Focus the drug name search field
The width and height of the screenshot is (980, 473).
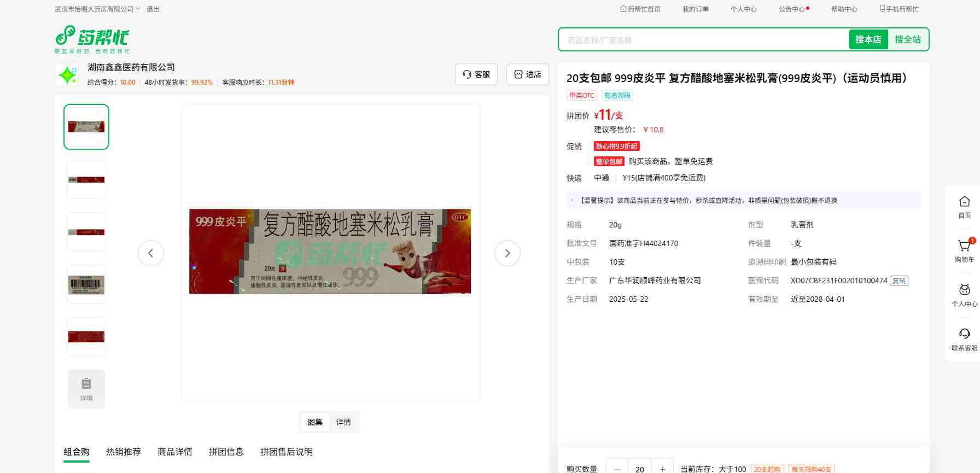pos(703,40)
